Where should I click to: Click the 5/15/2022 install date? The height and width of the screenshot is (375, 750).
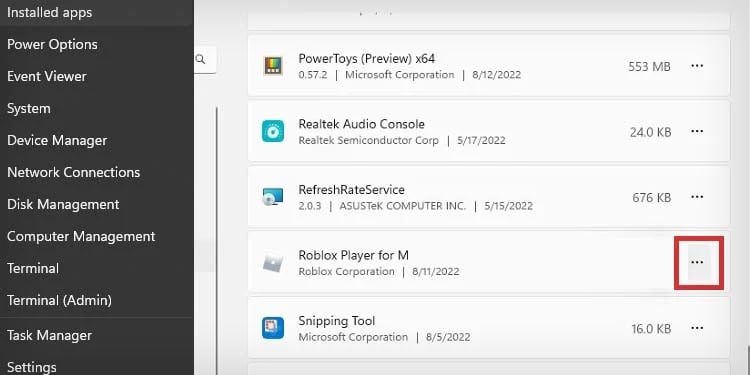click(x=508, y=206)
